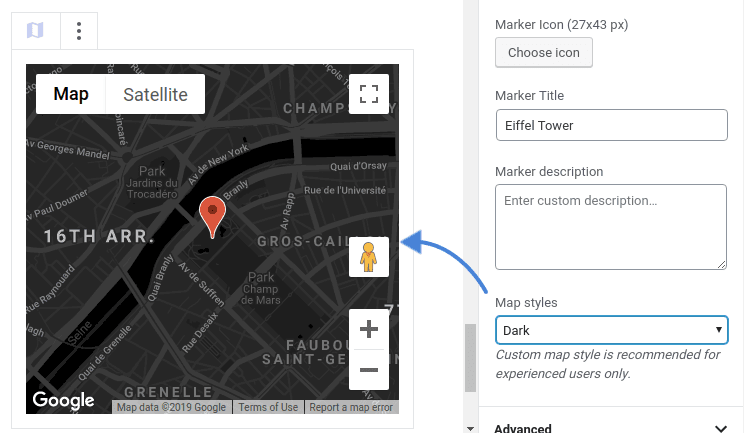Viewport: 744px width, 433px height.
Task: Click the editor scrollbar thumb
Action: (x=470, y=358)
